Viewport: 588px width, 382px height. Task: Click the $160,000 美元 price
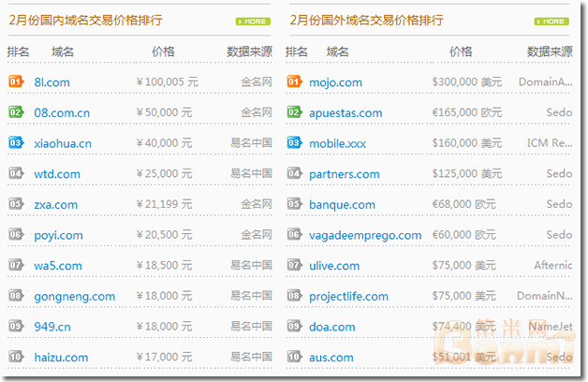(x=467, y=143)
